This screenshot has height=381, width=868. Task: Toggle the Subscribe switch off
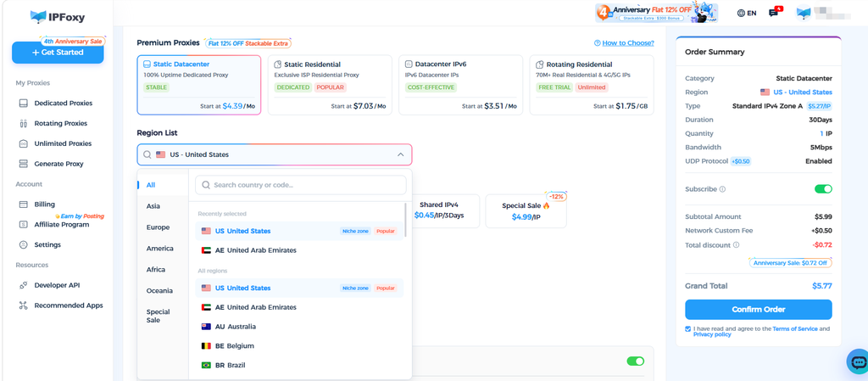[823, 189]
